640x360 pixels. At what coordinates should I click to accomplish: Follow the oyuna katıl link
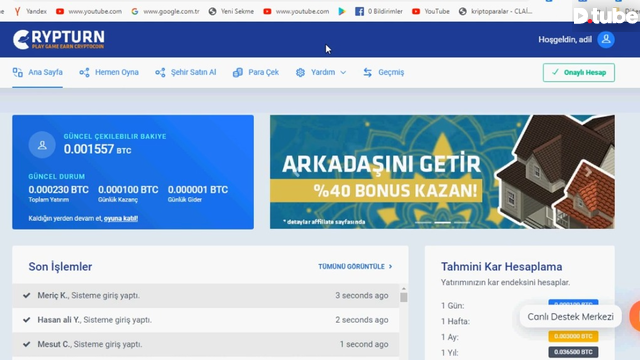click(x=121, y=218)
